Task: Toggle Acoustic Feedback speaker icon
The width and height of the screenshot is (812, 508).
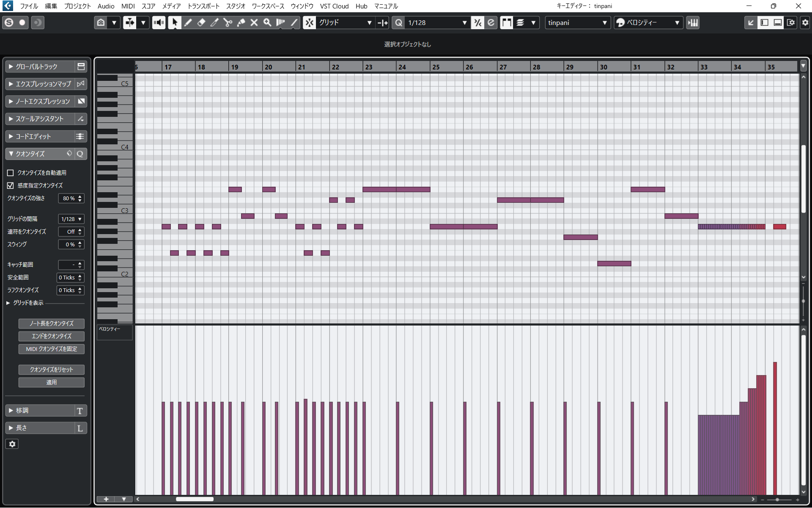Action: click(x=159, y=23)
